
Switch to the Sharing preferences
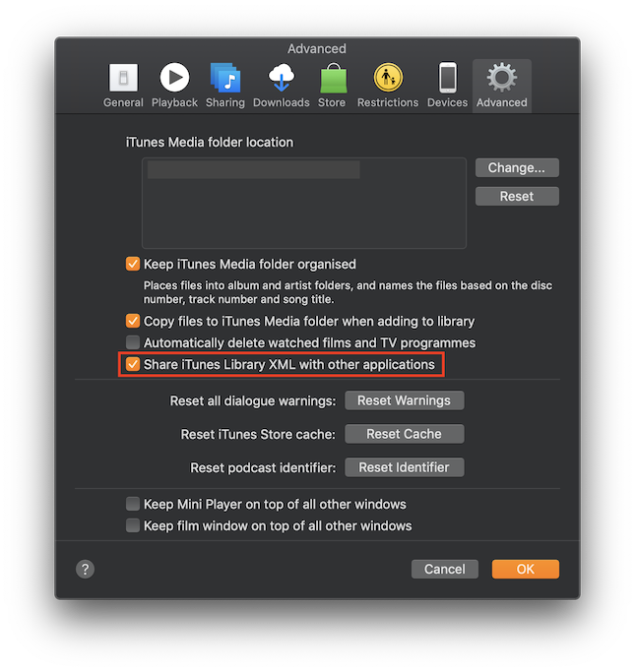[225, 86]
